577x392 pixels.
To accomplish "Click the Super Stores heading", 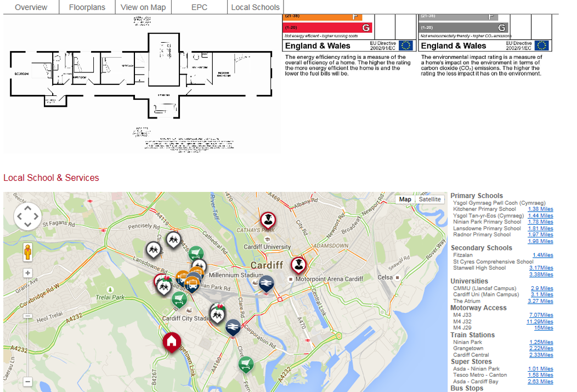I will pyautogui.click(x=471, y=362).
